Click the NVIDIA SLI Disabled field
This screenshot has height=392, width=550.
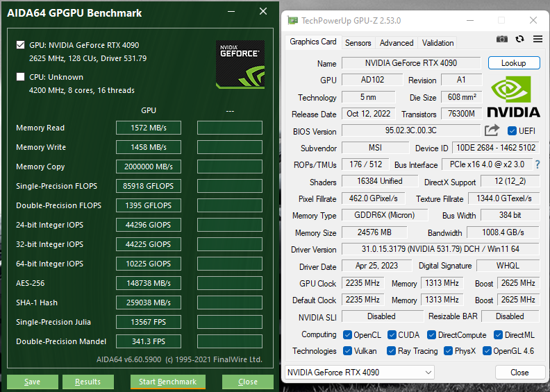pyautogui.click(x=383, y=316)
